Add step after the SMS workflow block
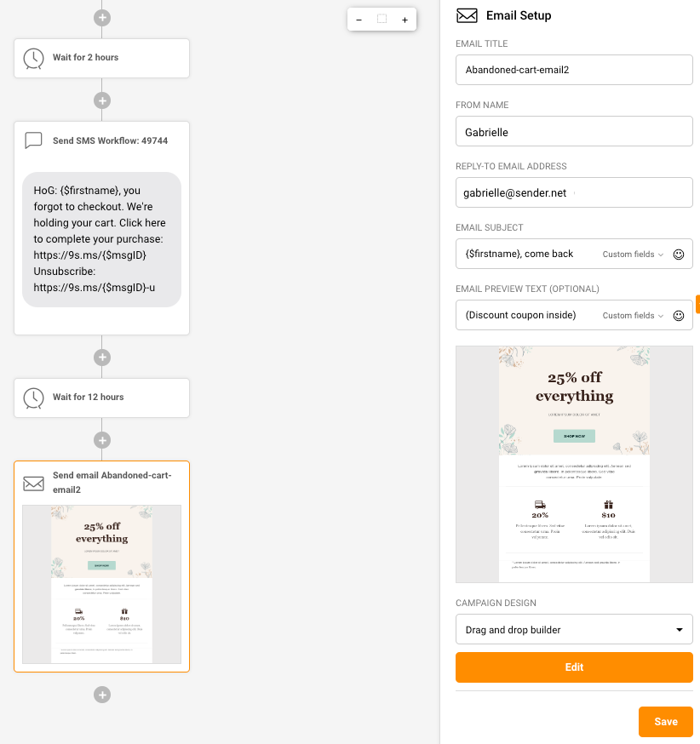This screenshot has height=744, width=700. 102,358
